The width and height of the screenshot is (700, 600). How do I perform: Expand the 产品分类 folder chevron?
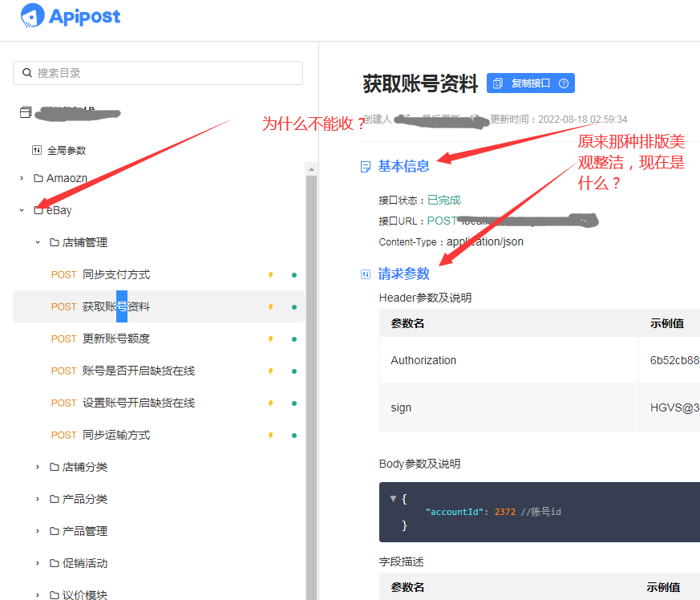pyautogui.click(x=38, y=499)
